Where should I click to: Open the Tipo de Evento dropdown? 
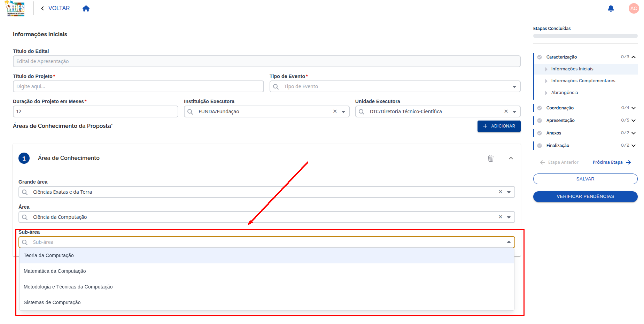pyautogui.click(x=395, y=86)
